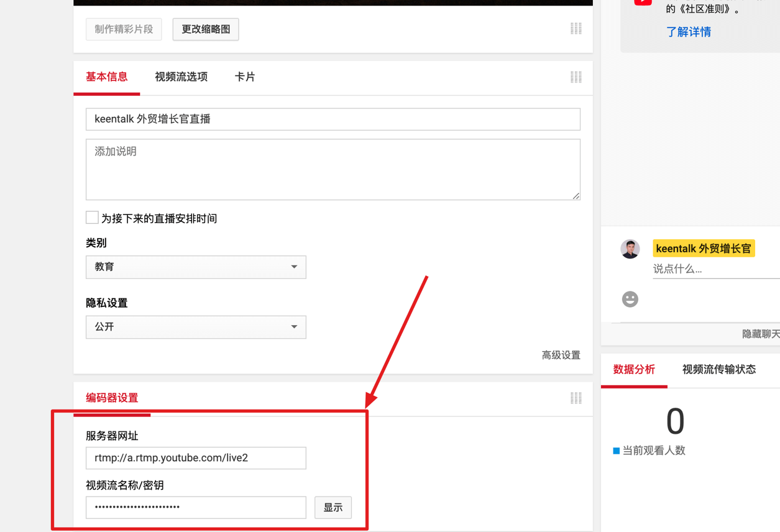Viewport: 780px width, 532px height.
Task: Click the drag handle on 编码器设置 panel
Action: point(576,398)
